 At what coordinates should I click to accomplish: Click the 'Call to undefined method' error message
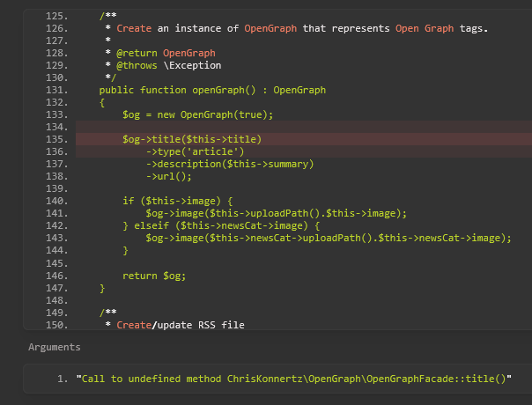click(294, 379)
